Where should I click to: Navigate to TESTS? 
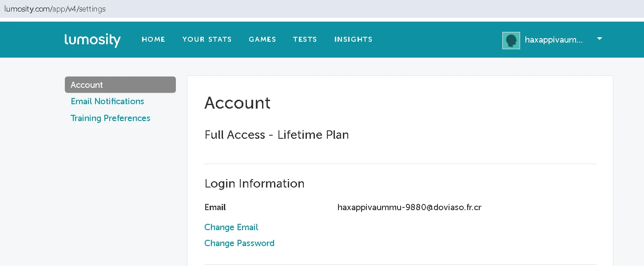click(305, 39)
